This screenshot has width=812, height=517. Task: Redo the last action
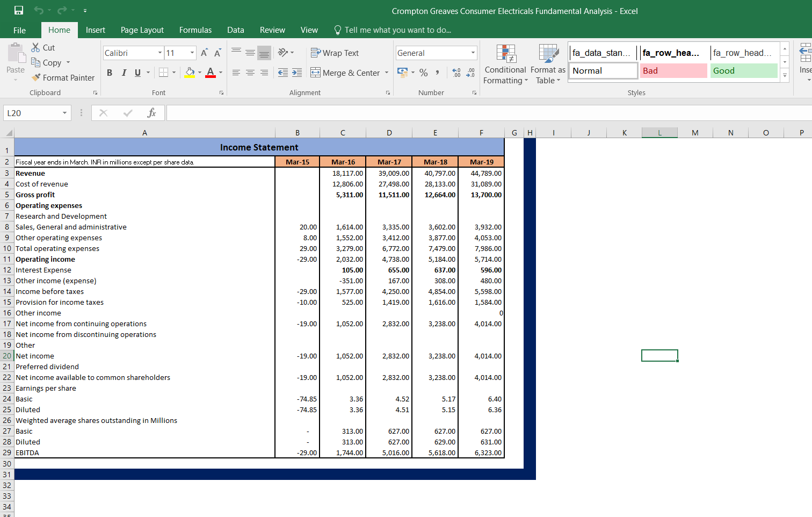tap(62, 10)
